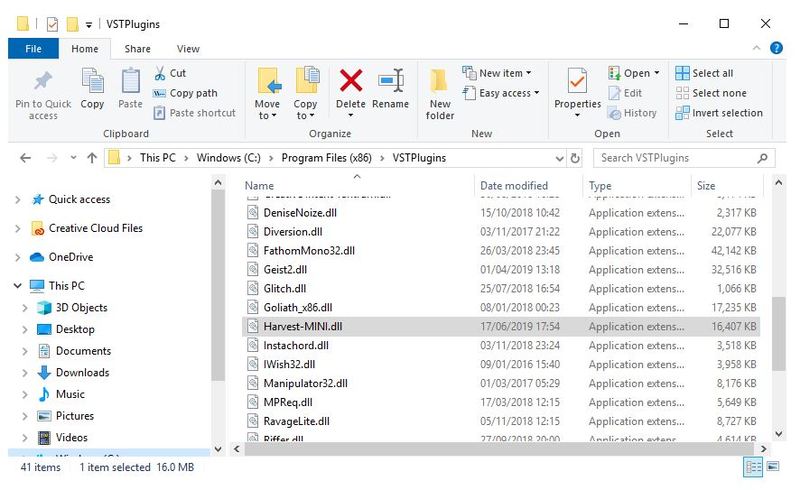Expand the Quick access tree node
Screen dimensions: 800x490
pyautogui.click(x=18, y=200)
